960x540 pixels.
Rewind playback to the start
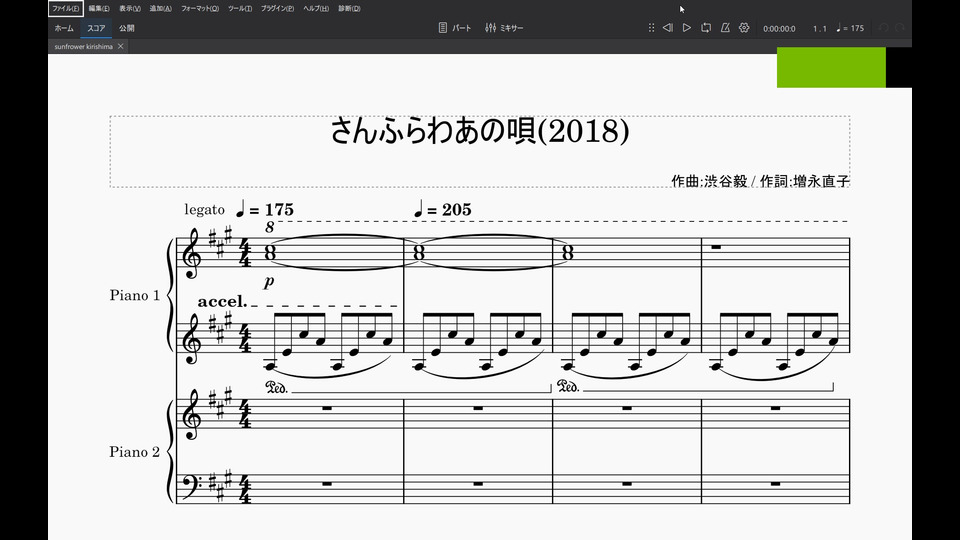point(668,28)
